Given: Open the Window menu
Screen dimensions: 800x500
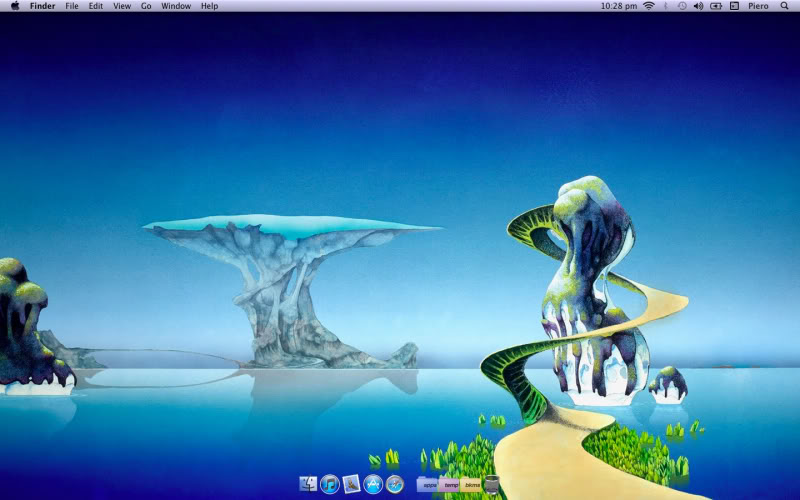Looking at the screenshot, I should [176, 6].
